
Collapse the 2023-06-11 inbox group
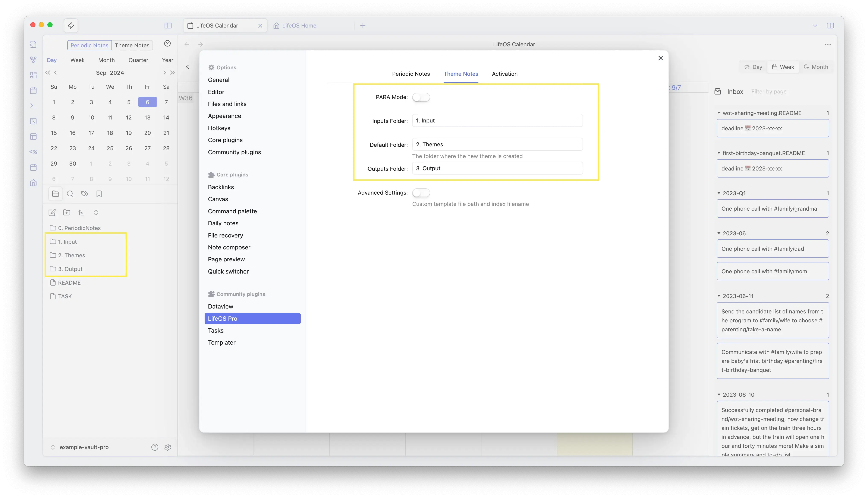tap(719, 296)
